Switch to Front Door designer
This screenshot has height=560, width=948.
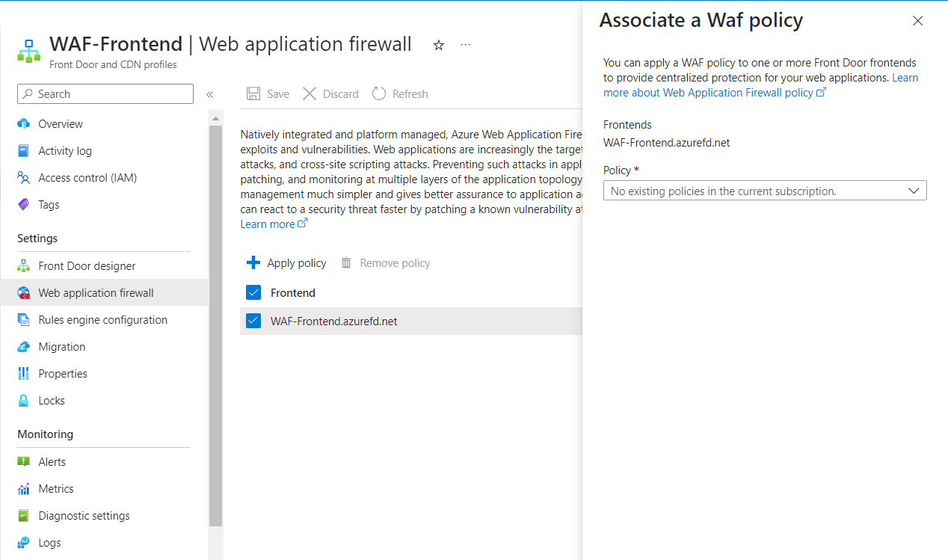point(84,265)
